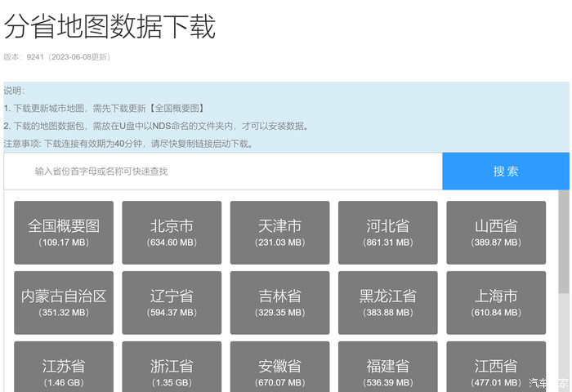Screen dimensions: 572x392
Task: Open the 江西省 map data tile
Action: (496, 367)
